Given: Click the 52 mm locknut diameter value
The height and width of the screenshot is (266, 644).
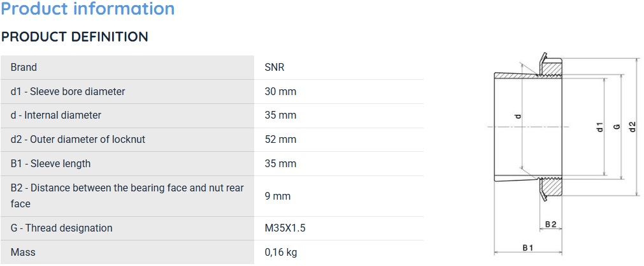Looking at the screenshot, I should tap(280, 139).
